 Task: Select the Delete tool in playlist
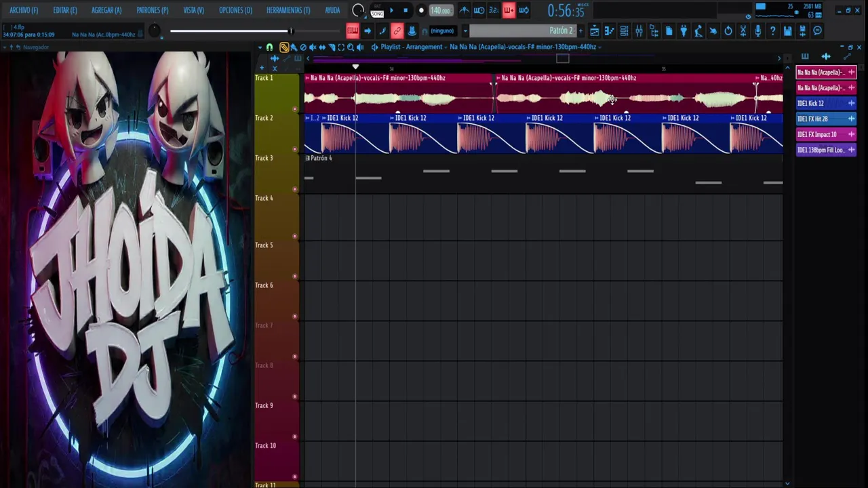(x=303, y=47)
